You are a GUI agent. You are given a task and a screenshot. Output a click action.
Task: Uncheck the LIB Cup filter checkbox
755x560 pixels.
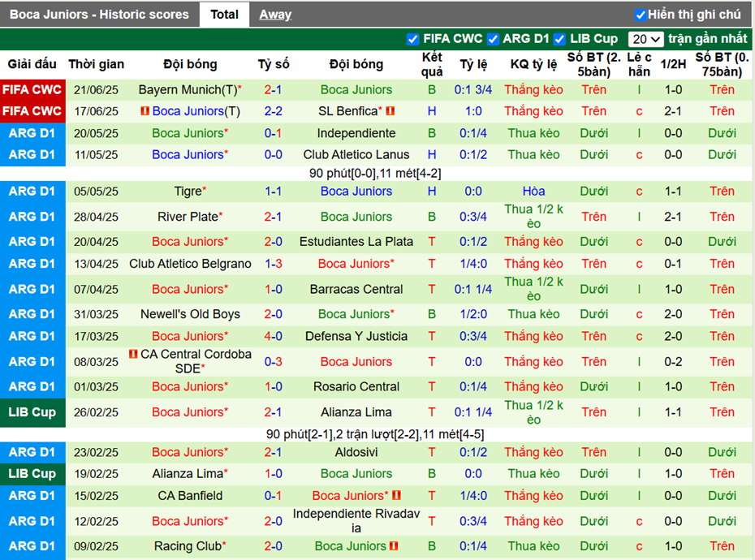pos(559,39)
